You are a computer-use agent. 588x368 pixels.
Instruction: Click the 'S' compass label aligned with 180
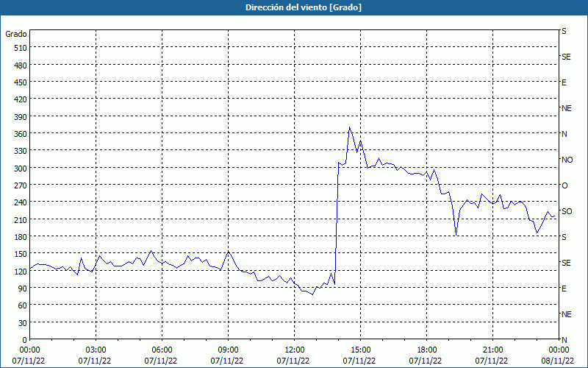pos(564,237)
